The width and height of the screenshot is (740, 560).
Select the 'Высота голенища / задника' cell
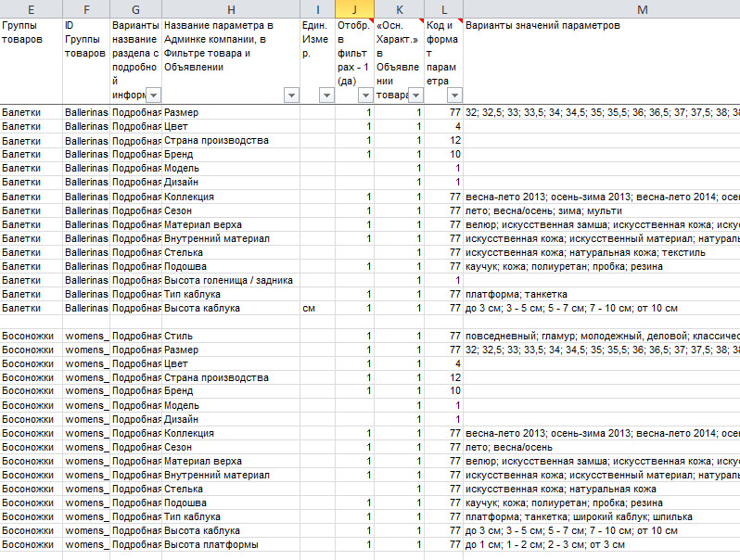pyautogui.click(x=231, y=280)
